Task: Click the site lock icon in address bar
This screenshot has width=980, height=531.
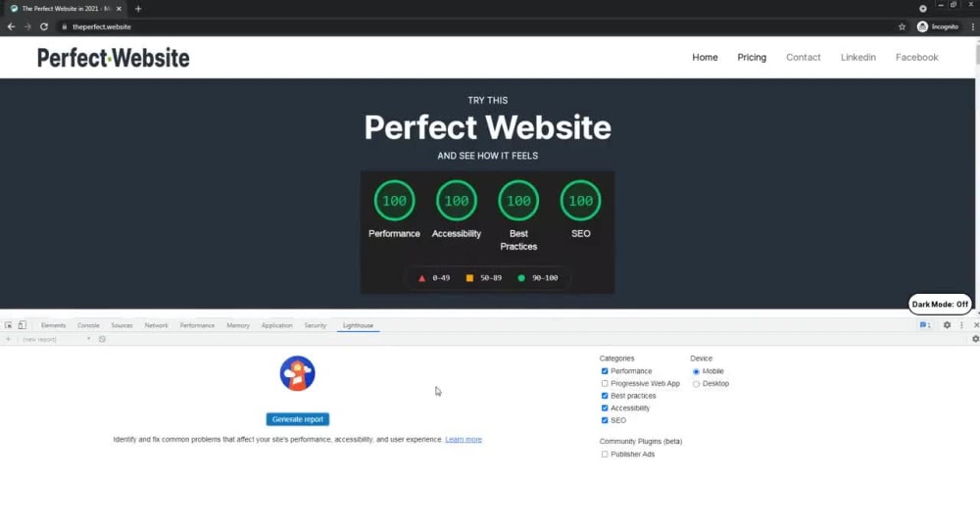Action: 64,26
